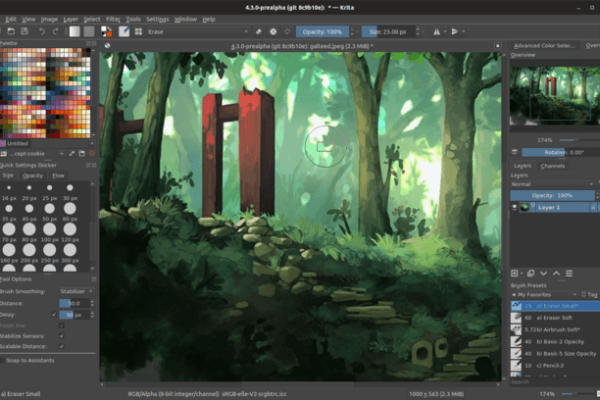Select the Advanced Color Selector tab
This screenshot has width=600, height=400.
coord(544,46)
